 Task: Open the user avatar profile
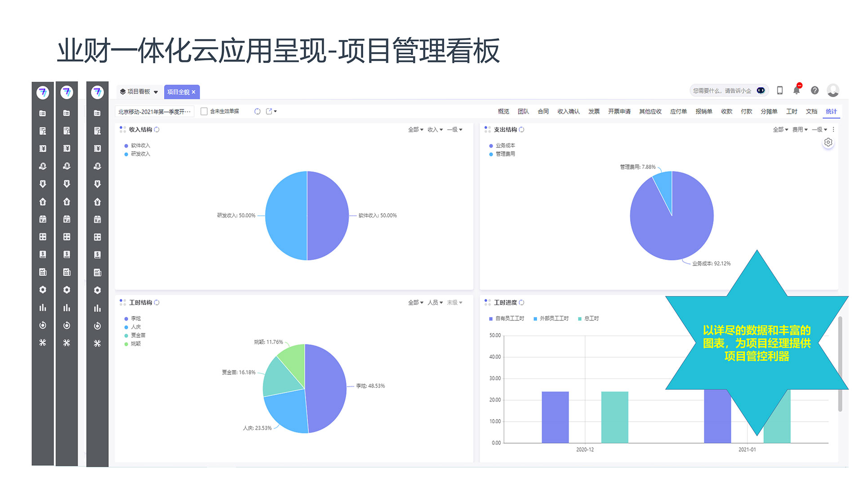(833, 90)
